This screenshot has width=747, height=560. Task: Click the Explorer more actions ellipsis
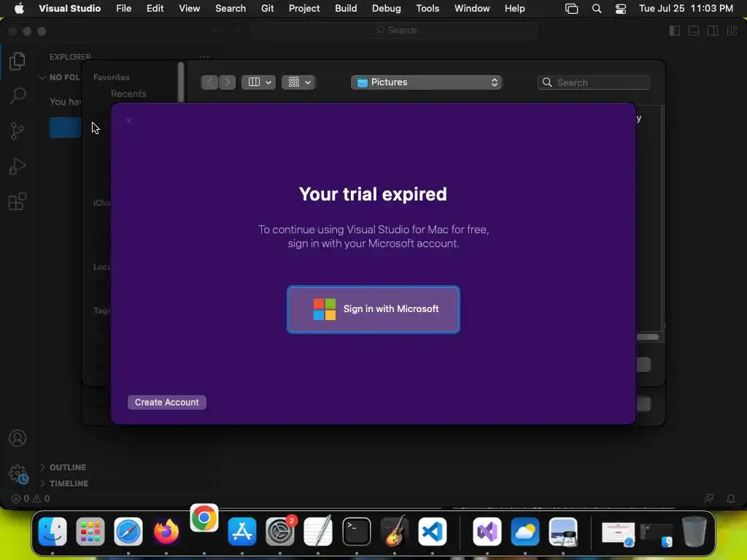204,57
